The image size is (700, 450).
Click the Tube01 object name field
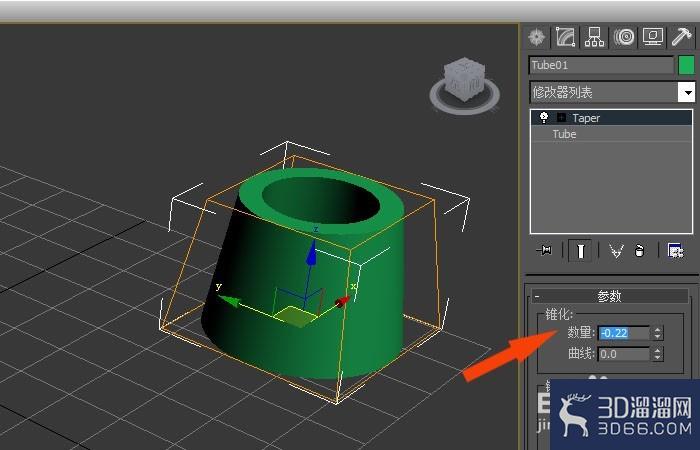point(601,65)
